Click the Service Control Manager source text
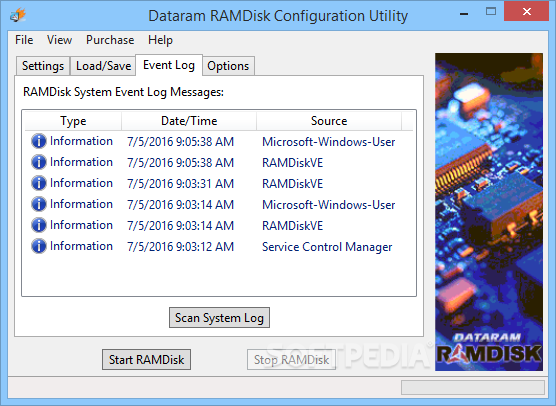 [x=327, y=246]
